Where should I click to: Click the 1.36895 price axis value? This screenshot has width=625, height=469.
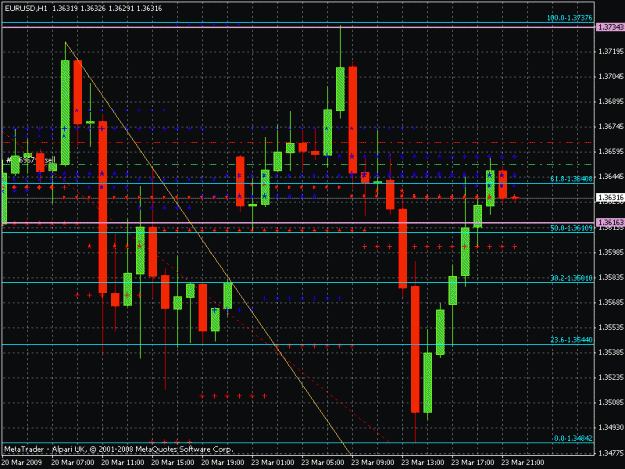click(x=610, y=102)
